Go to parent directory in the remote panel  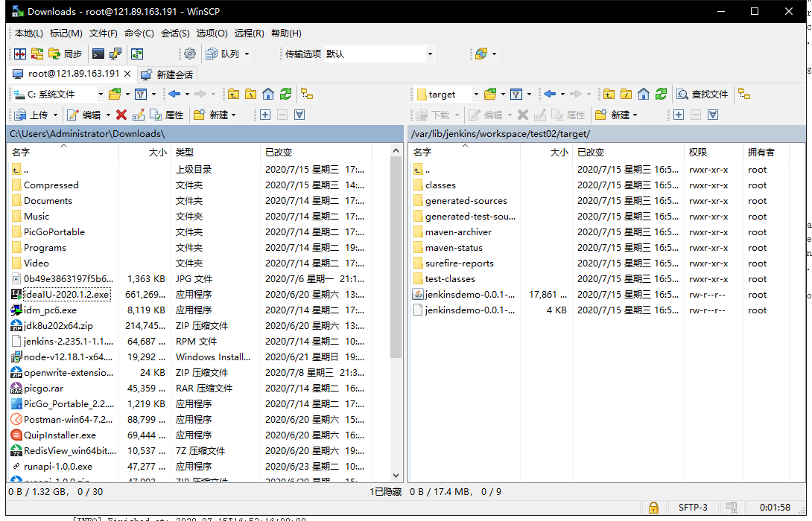(609, 95)
